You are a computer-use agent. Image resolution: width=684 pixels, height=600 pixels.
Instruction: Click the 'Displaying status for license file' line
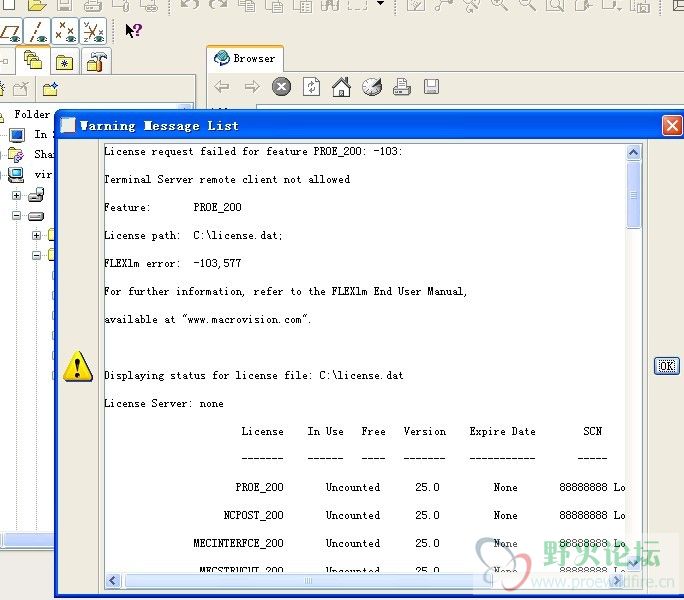pyautogui.click(x=253, y=376)
